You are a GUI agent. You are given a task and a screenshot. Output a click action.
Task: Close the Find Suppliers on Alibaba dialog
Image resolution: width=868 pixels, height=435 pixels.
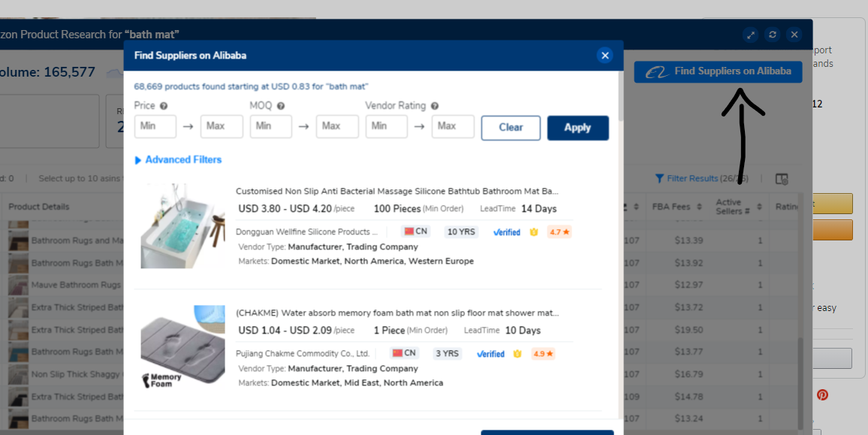click(x=604, y=56)
